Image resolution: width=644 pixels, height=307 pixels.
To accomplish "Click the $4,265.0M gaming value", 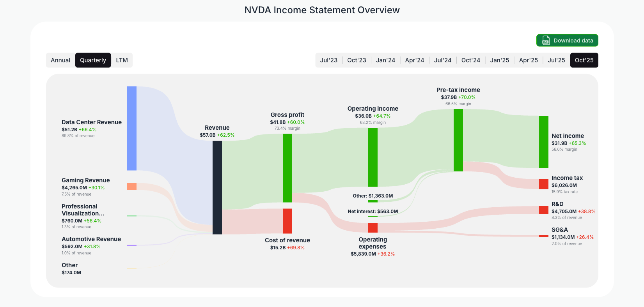I will (74, 188).
